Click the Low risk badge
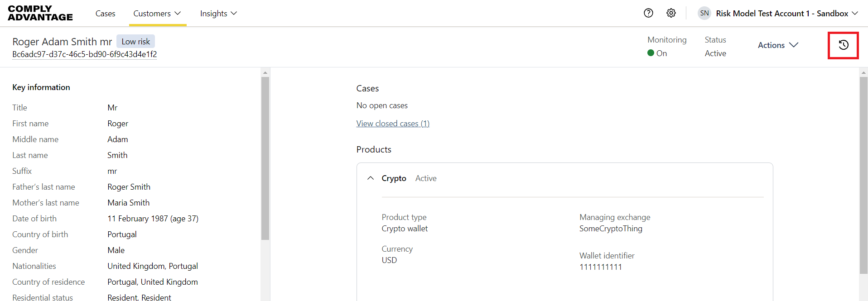This screenshot has width=868, height=301. (135, 42)
